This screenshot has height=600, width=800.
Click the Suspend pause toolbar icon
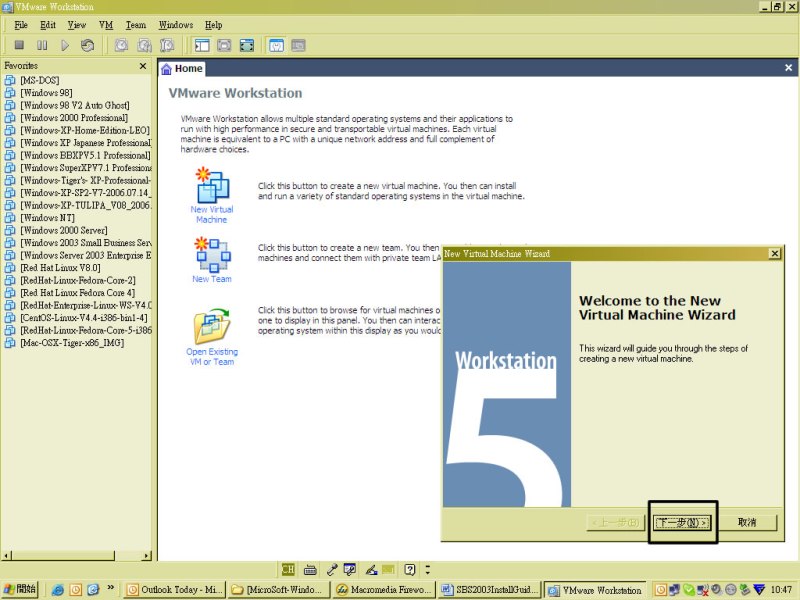point(42,45)
